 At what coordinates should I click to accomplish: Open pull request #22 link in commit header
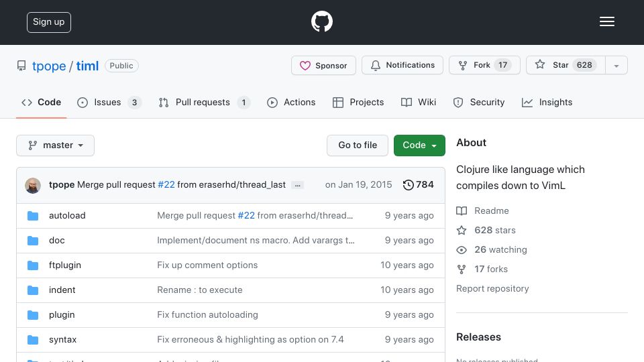[166, 185]
